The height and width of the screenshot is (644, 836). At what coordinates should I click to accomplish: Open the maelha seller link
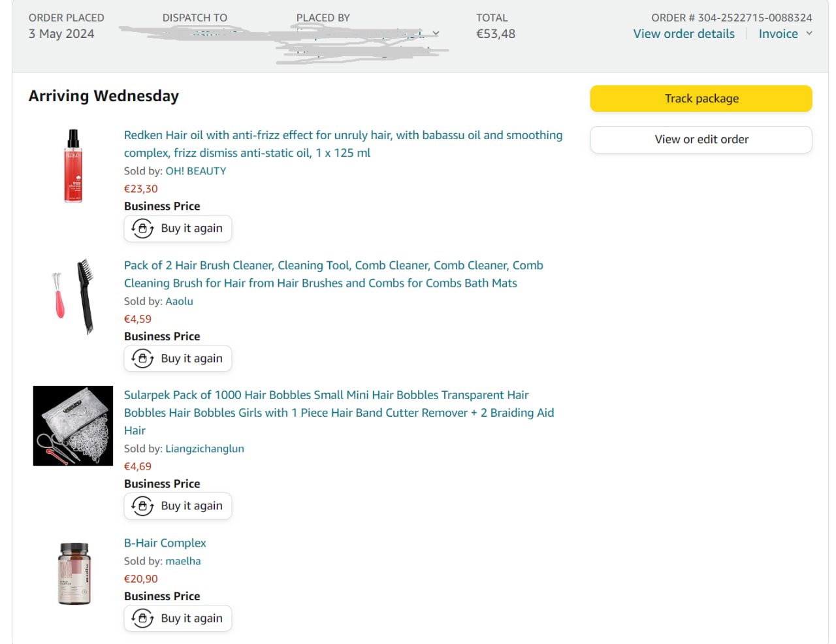[183, 561]
